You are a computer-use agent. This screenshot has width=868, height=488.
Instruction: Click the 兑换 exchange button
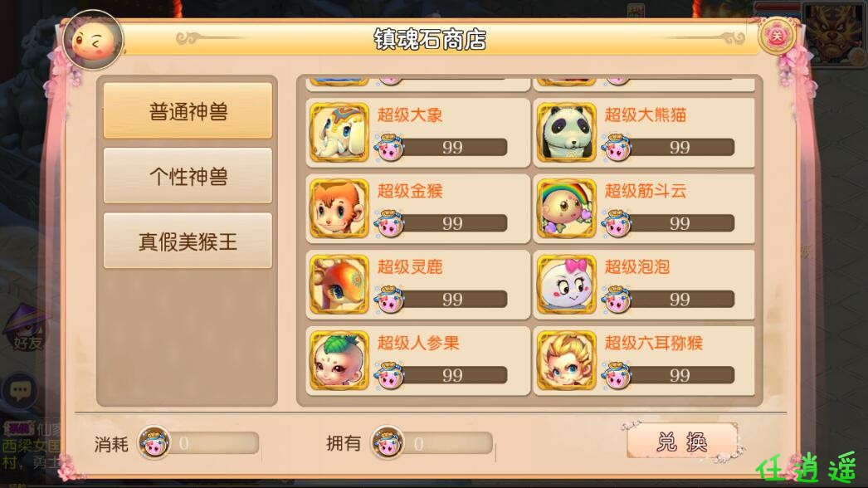(x=682, y=441)
